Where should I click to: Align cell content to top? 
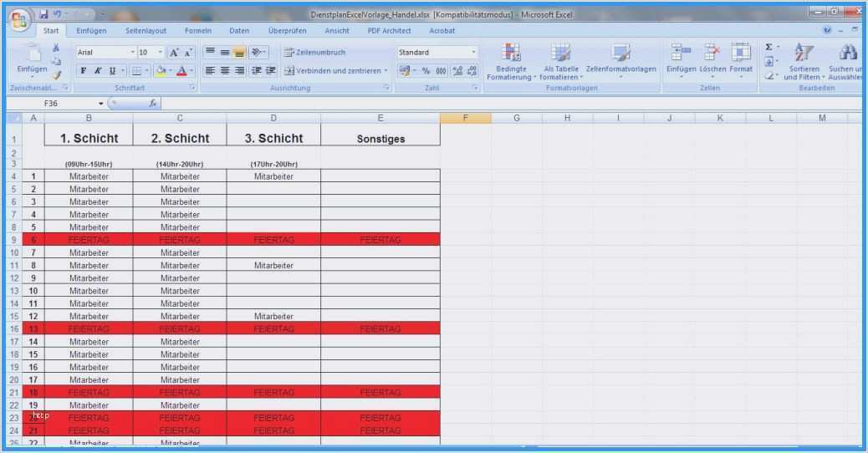(210, 53)
